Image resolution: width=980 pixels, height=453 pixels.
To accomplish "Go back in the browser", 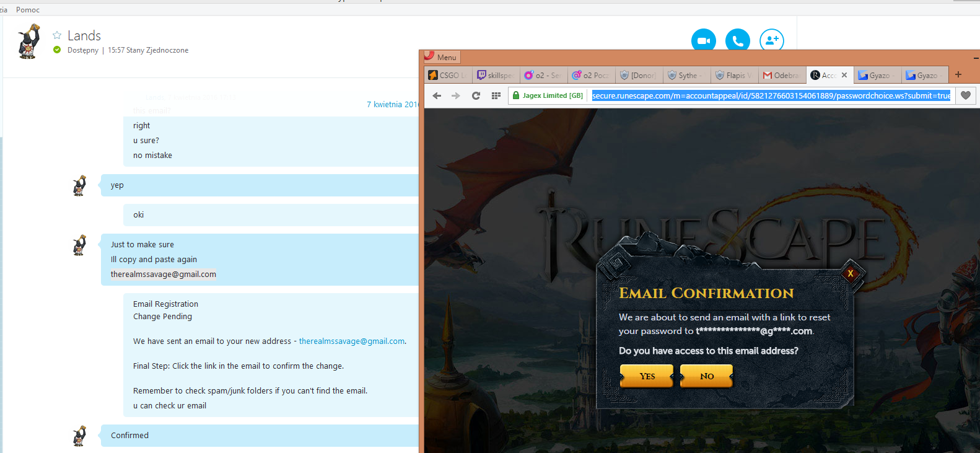I will tap(437, 95).
